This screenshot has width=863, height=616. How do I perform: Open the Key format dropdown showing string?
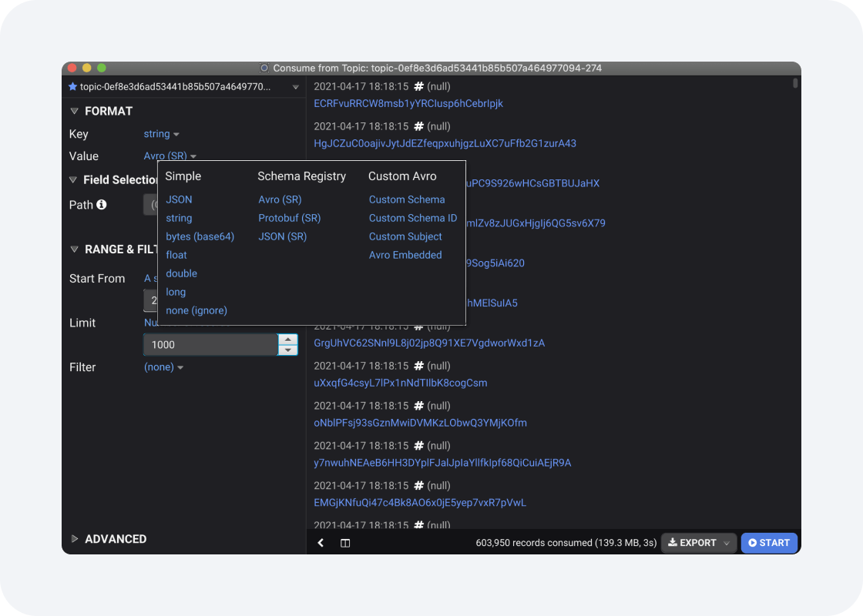[161, 134]
